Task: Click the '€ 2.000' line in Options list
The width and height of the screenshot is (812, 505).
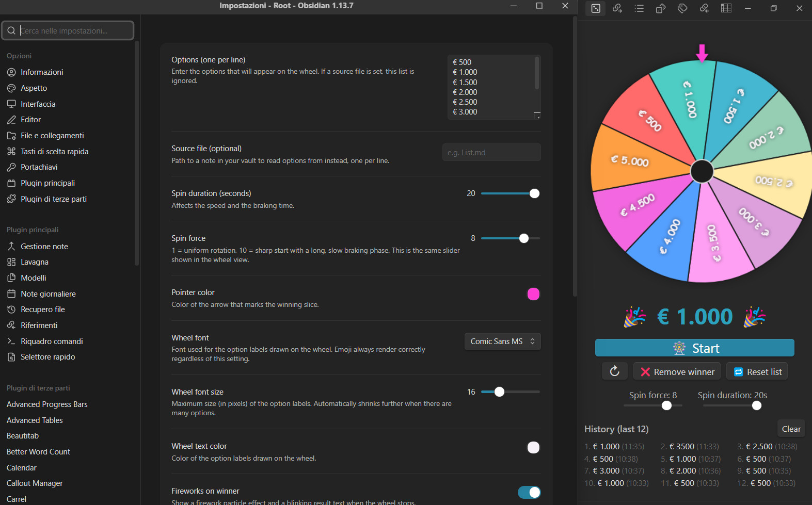Action: point(465,92)
